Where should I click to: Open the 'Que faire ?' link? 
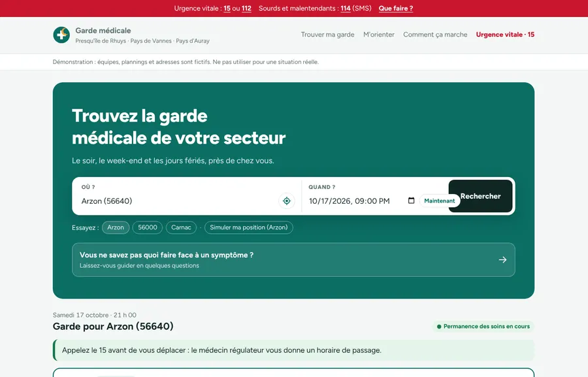pyautogui.click(x=396, y=8)
